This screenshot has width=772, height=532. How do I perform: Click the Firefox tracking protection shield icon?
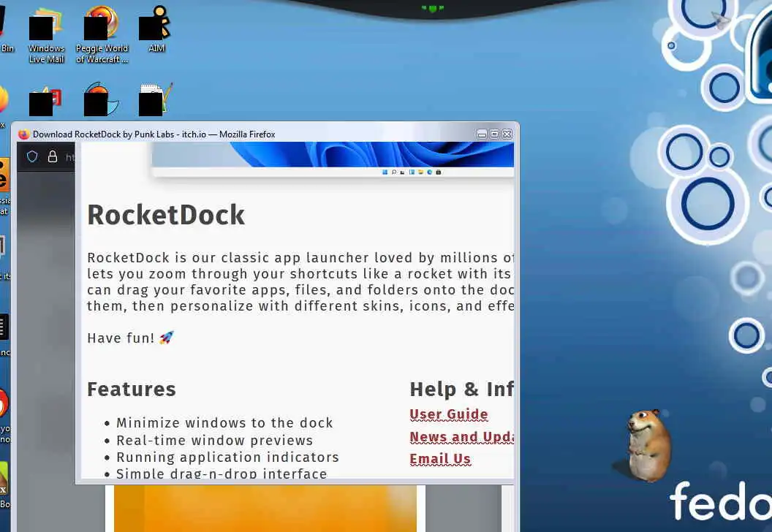tap(32, 156)
